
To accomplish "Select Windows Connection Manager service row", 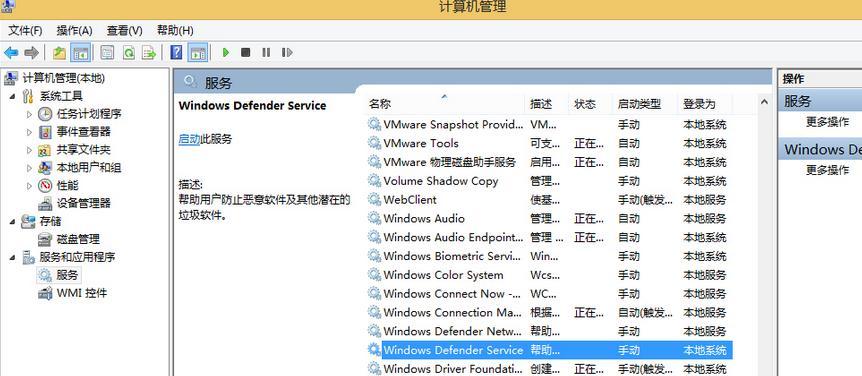I will tap(549, 312).
